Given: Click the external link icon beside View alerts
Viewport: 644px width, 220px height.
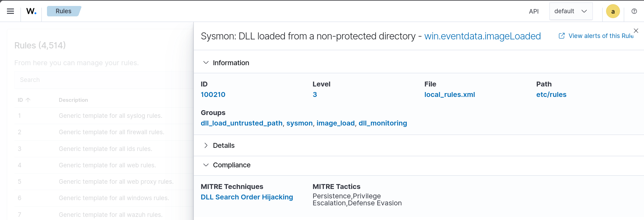Looking at the screenshot, I should coord(562,36).
